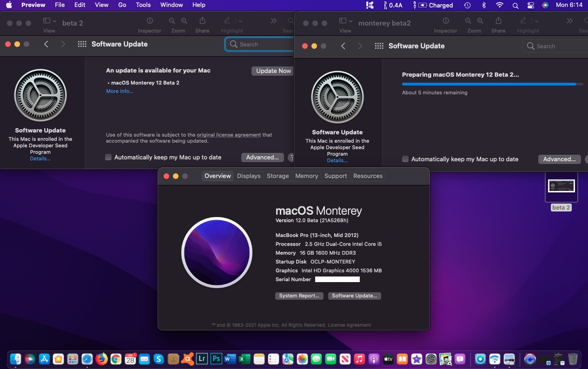Show toolbar overflow items in monterey beta2 window
This screenshot has height=369, width=588.
(569, 21)
